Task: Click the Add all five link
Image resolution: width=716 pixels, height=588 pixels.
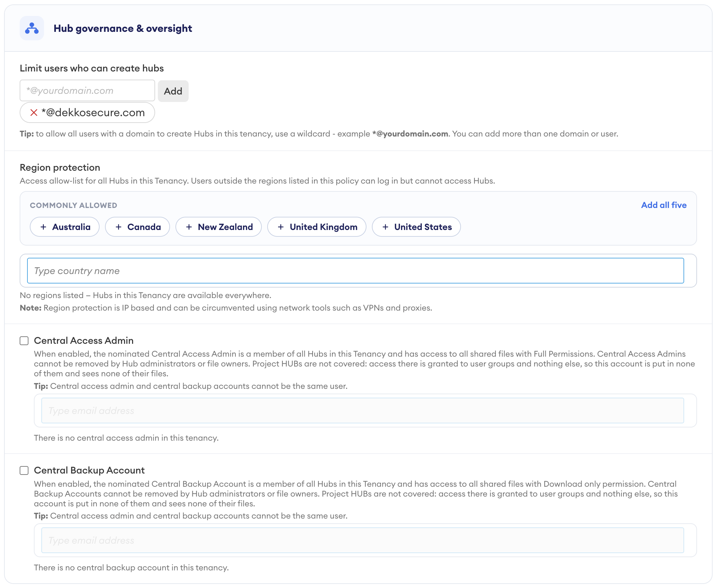Action: point(664,205)
